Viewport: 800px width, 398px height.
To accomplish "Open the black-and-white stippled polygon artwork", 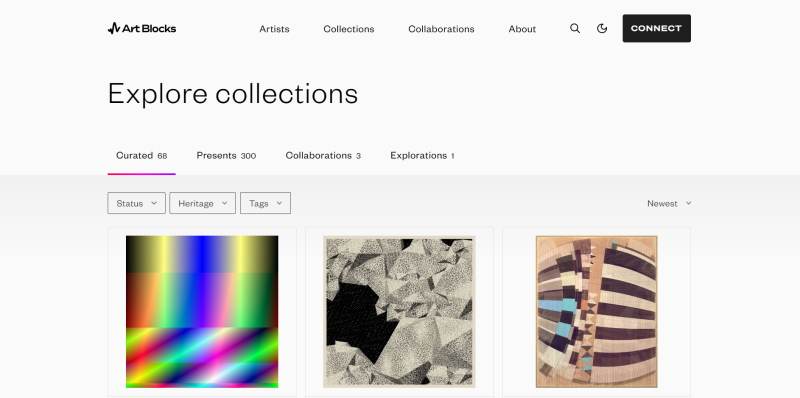I will 399,311.
